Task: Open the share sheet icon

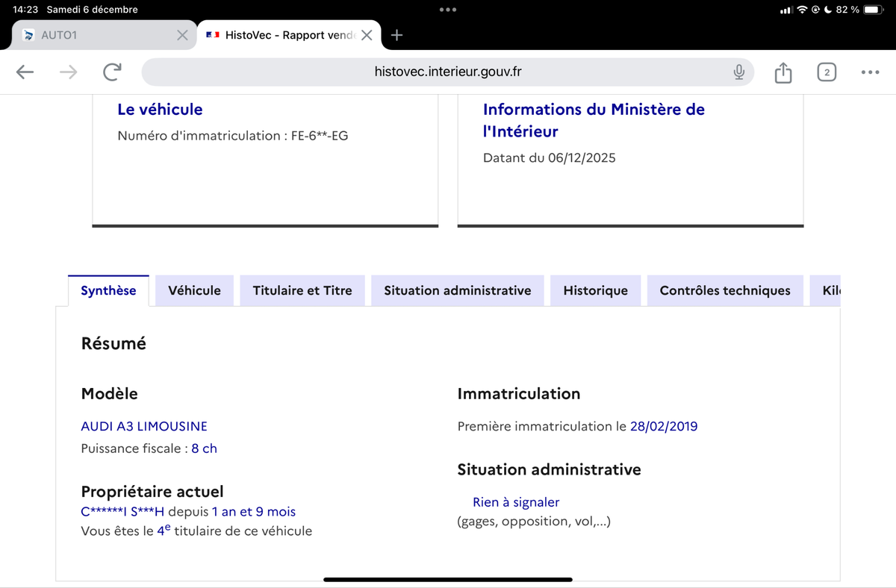Action: 783,72
